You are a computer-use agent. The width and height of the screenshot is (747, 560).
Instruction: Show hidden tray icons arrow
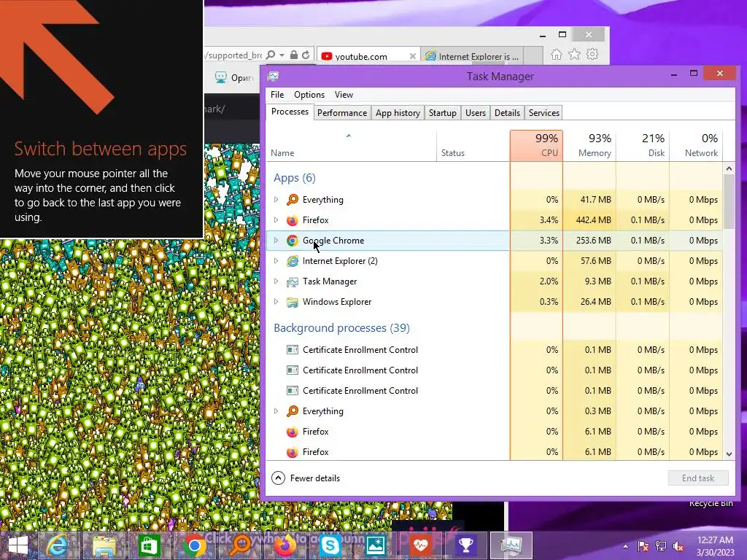click(625, 546)
